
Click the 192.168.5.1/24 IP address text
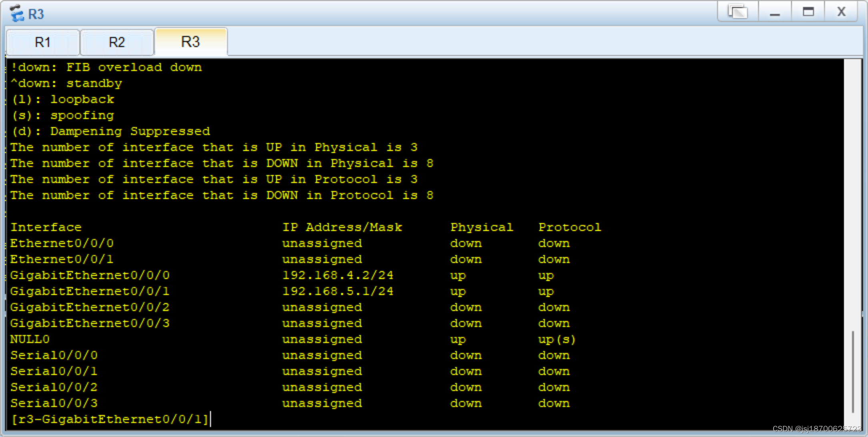coord(338,291)
